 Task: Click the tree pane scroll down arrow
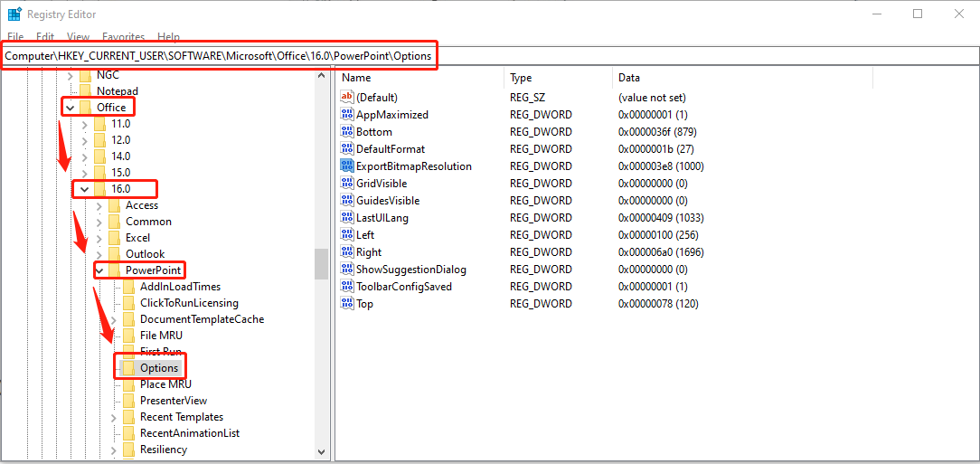click(322, 451)
